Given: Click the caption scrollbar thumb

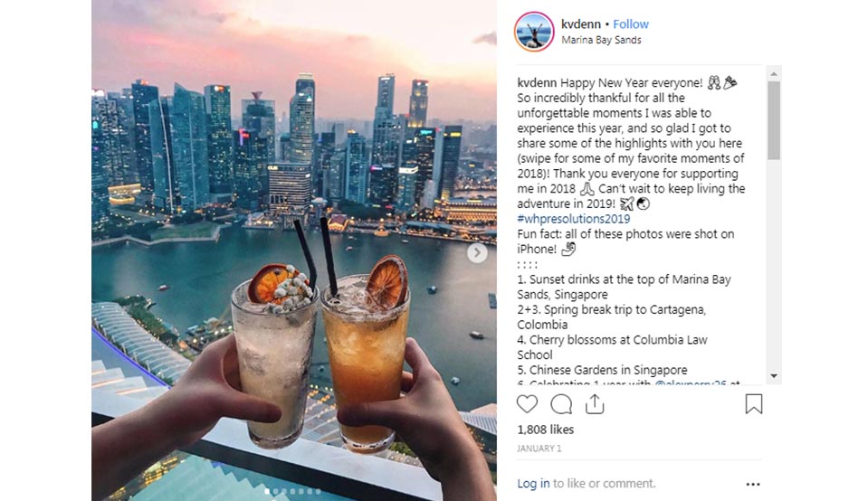Looking at the screenshot, I should pos(774,120).
